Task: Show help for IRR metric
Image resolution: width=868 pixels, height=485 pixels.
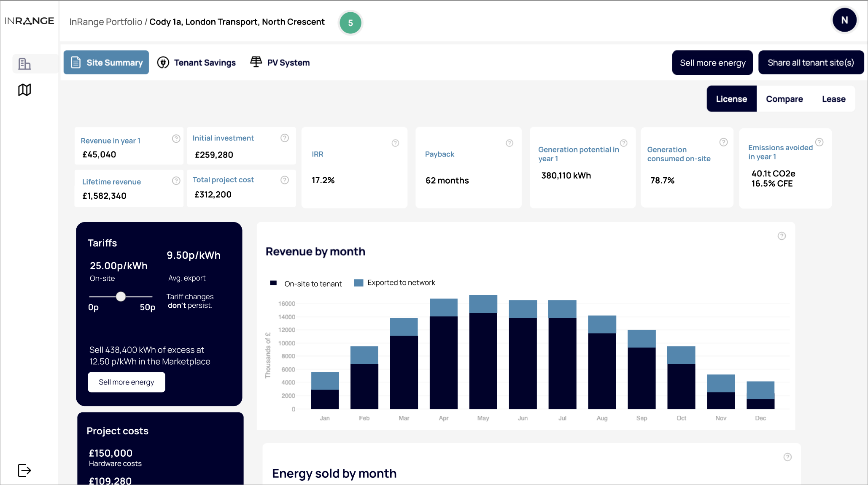Action: pyautogui.click(x=395, y=143)
